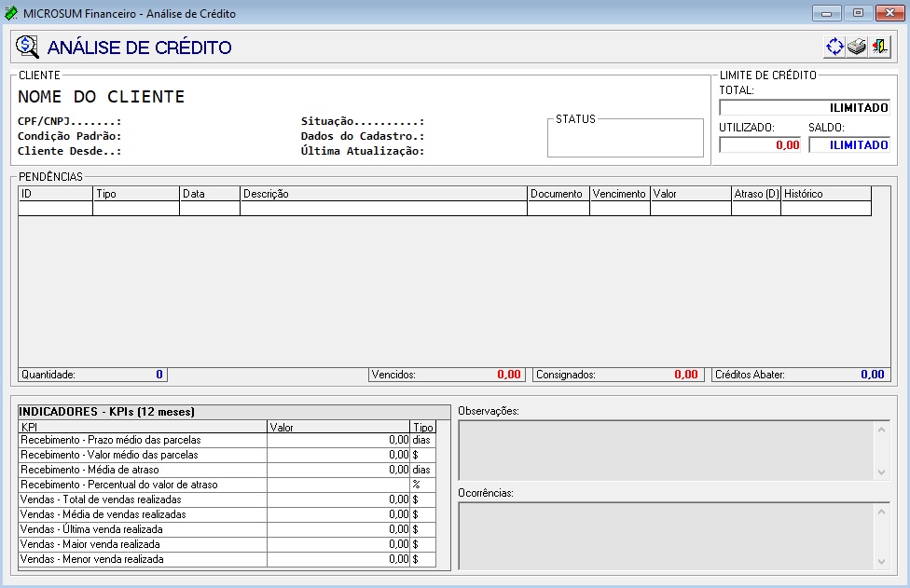
Task: Click the Tipo header in KPI table
Action: tap(423, 427)
